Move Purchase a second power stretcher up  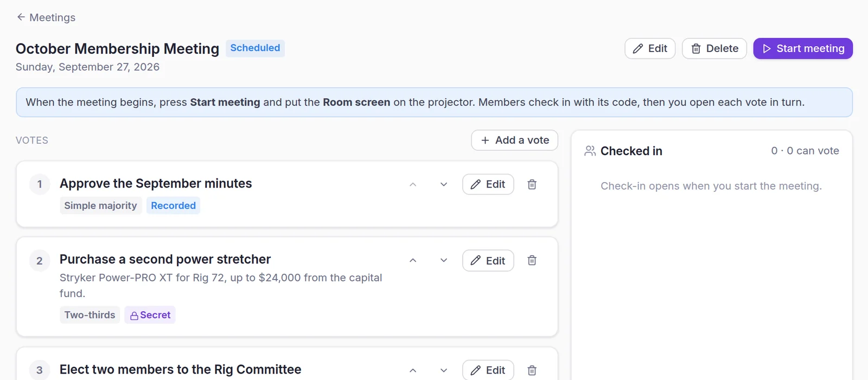point(413,261)
